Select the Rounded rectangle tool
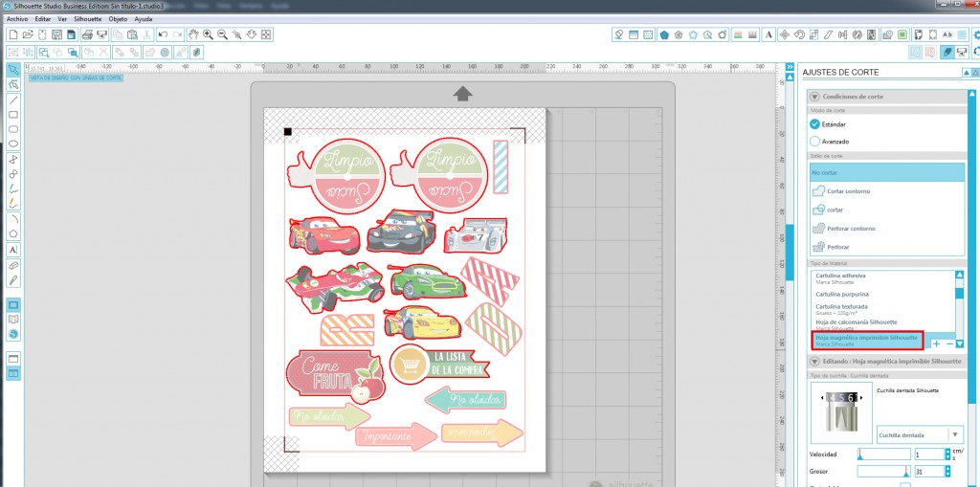 tap(13, 129)
